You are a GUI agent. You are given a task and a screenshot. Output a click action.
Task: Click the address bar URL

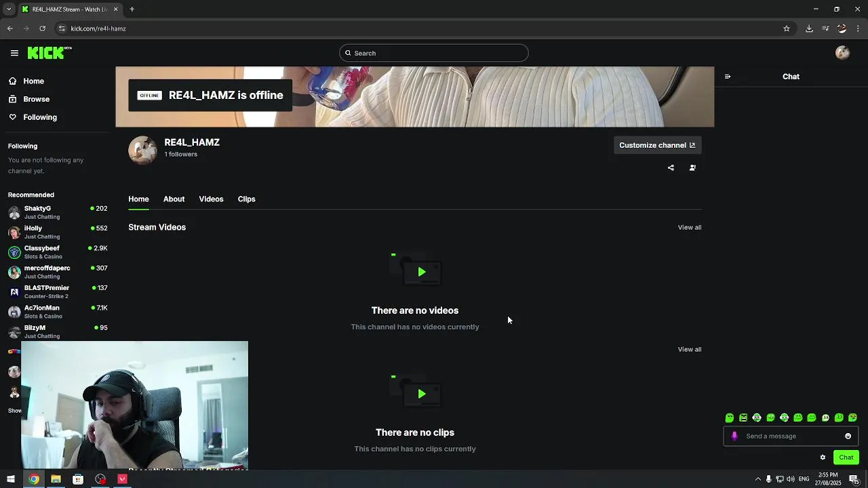click(x=98, y=28)
